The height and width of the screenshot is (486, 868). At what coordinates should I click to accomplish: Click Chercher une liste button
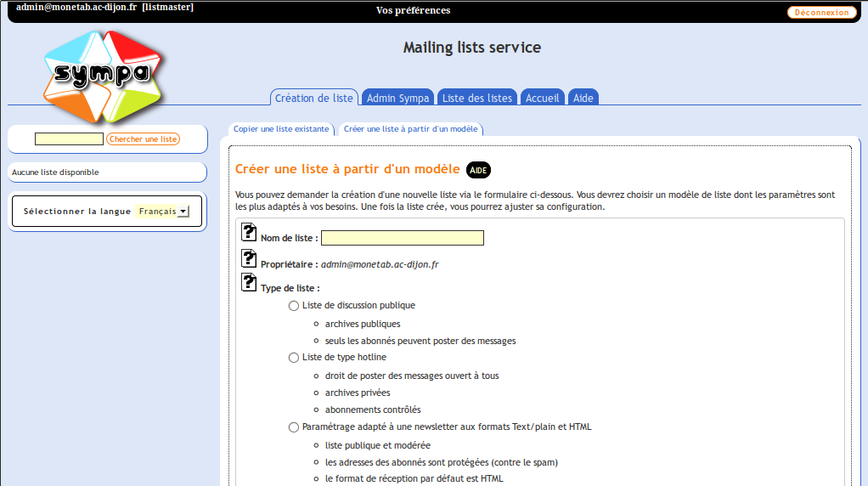[143, 139]
